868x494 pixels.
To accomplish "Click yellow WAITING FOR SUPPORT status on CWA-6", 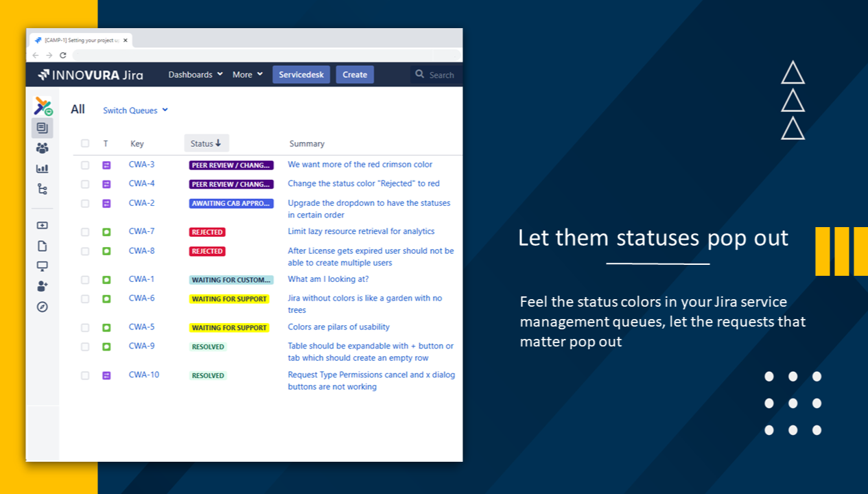I will [229, 299].
